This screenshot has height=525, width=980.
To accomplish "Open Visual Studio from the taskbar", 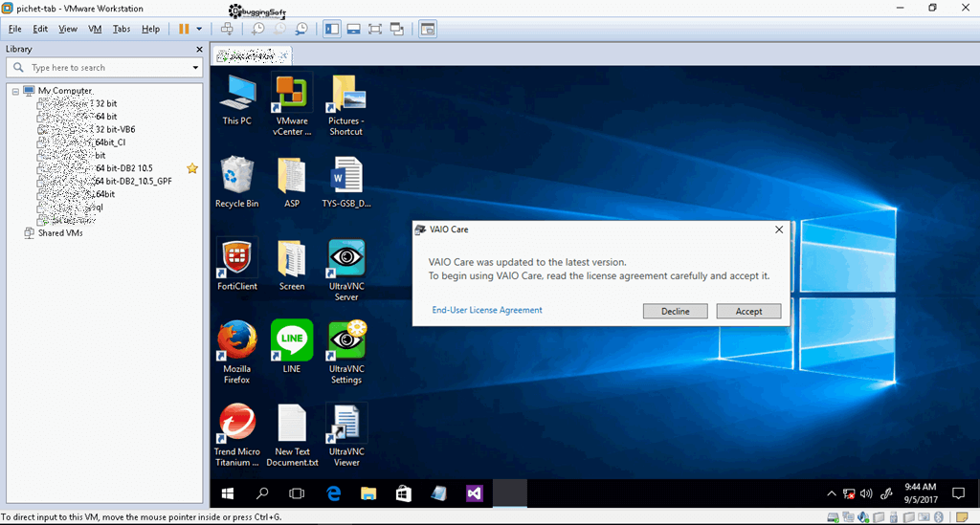I will coord(474,493).
